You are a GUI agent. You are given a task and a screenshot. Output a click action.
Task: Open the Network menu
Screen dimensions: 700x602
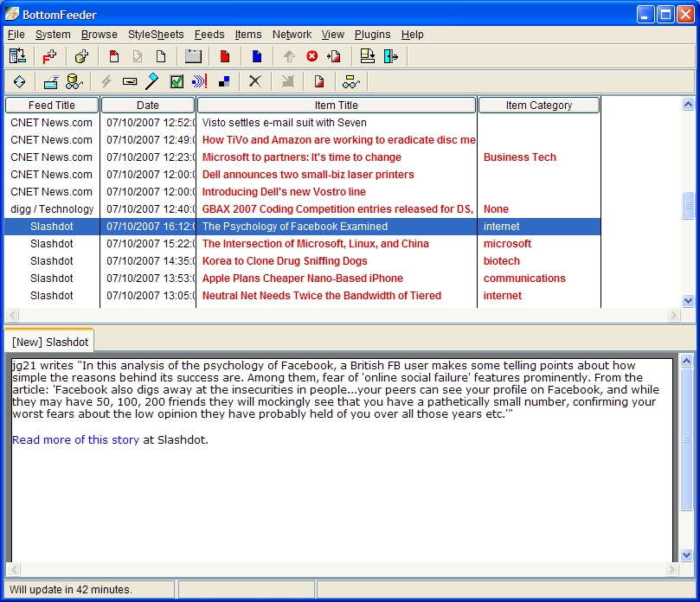click(292, 35)
